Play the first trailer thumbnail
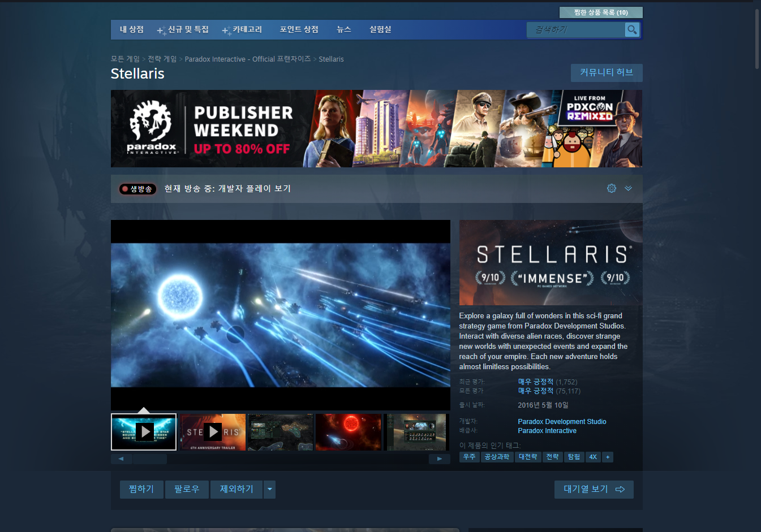The image size is (761, 532). [144, 432]
